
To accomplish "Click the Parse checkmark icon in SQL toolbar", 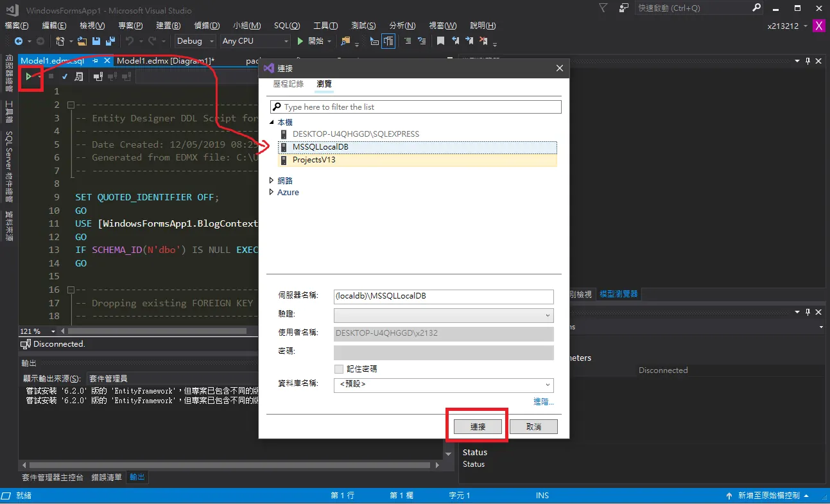I will click(65, 76).
